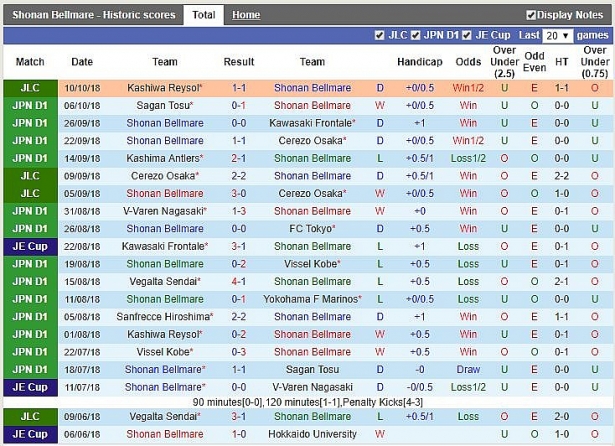Switch to the Home tab
Screen dimensions: 615x446
tap(246, 15)
